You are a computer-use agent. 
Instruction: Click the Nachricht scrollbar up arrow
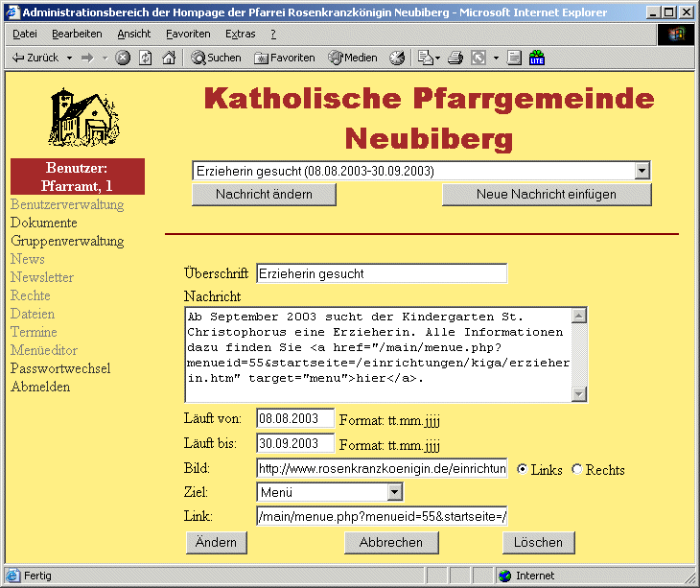[579, 316]
